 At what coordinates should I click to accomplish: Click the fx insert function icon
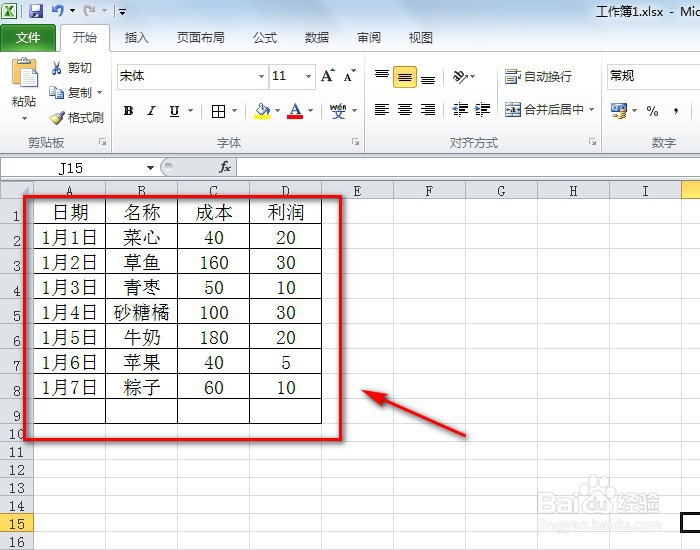click(225, 167)
